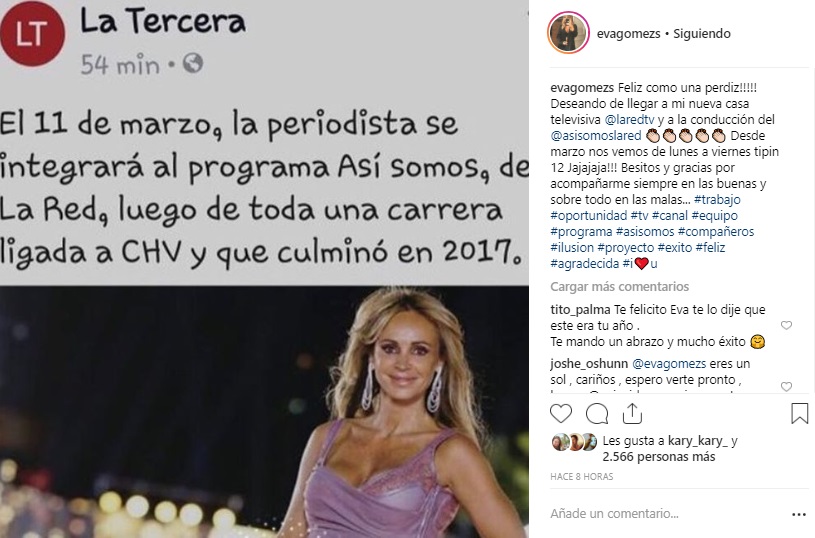Share the post with the share icon
Screen dimensions: 815x538
pyautogui.click(x=632, y=414)
